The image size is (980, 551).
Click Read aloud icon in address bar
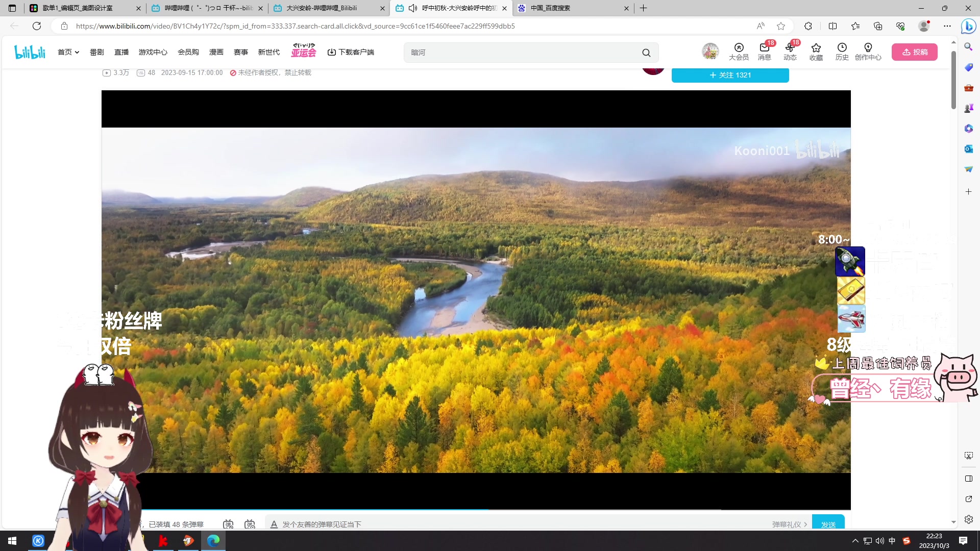pos(761,26)
